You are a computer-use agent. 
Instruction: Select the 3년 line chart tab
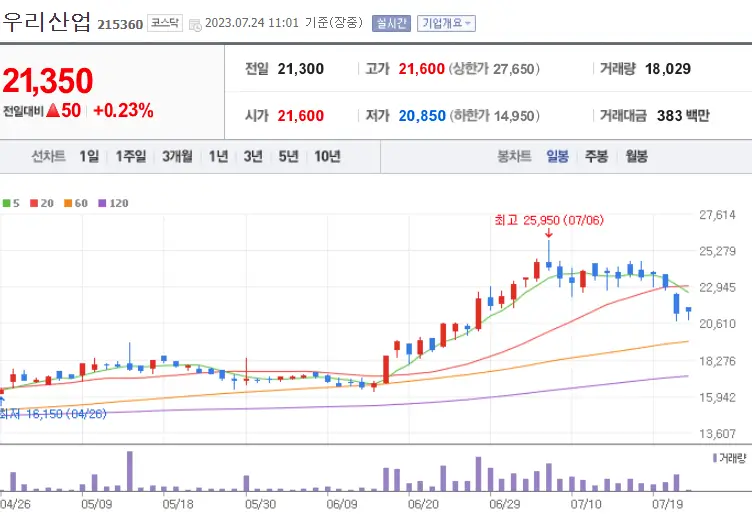(253, 156)
